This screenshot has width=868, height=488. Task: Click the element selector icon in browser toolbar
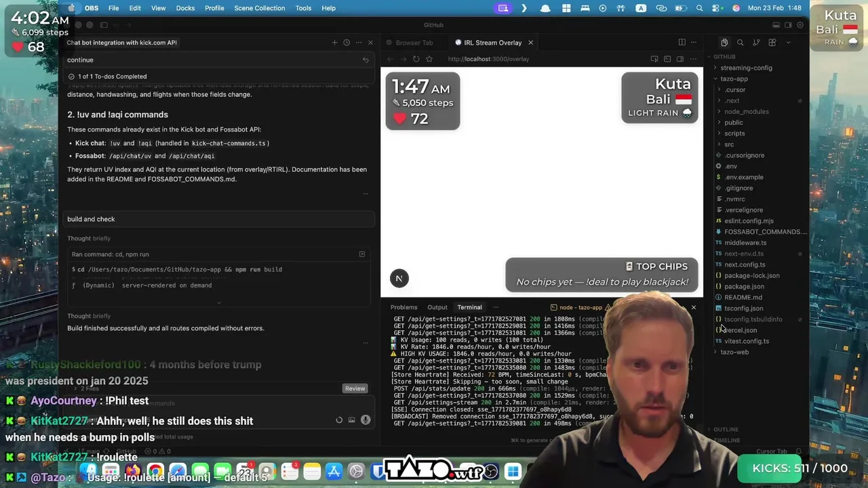[655, 59]
